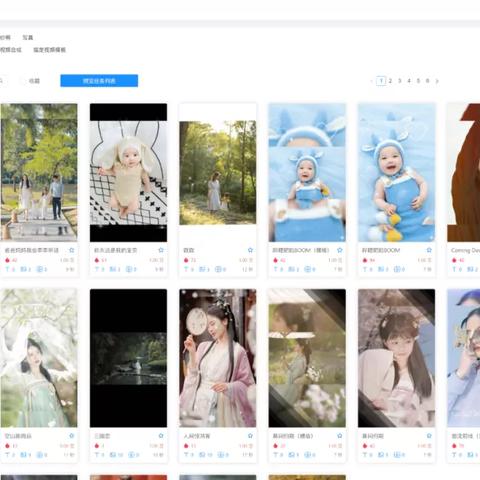Go to page 4 of templates
Screen dimensions: 480x480
pyautogui.click(x=409, y=81)
